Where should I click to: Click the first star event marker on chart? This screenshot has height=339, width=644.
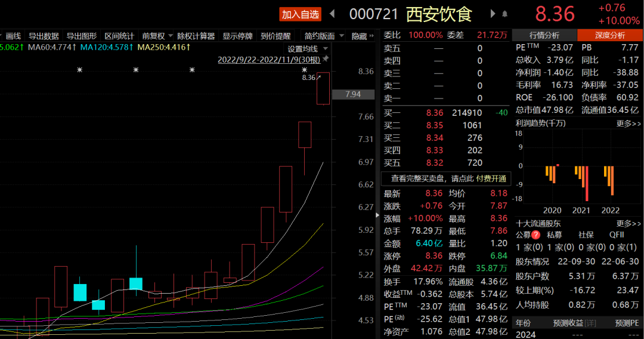click(x=80, y=70)
